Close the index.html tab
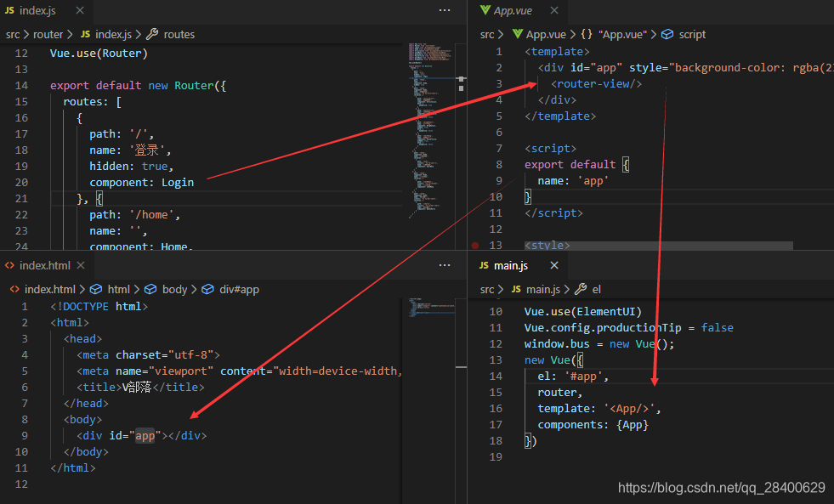This screenshot has height=504, width=834. point(80,265)
